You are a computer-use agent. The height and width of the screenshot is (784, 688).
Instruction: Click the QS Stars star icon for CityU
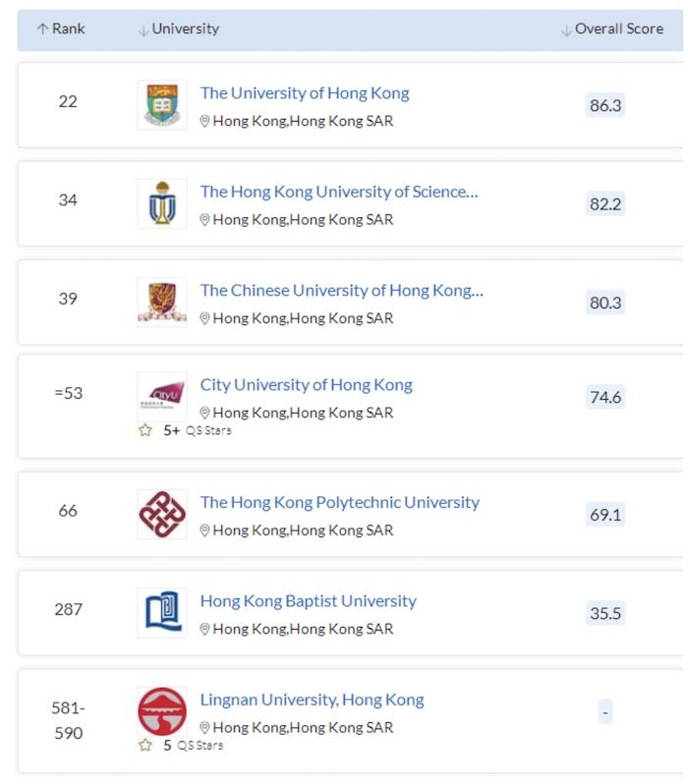click(145, 430)
